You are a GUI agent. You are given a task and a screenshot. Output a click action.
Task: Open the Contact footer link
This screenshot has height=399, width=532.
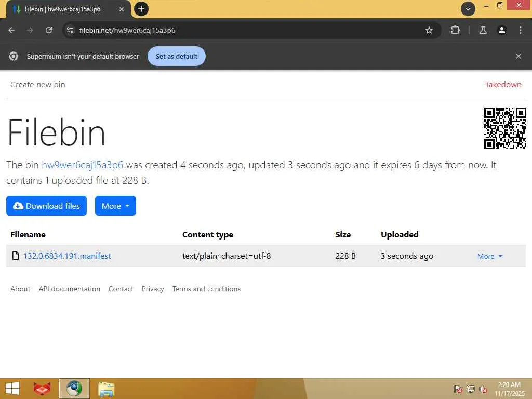pyautogui.click(x=121, y=289)
